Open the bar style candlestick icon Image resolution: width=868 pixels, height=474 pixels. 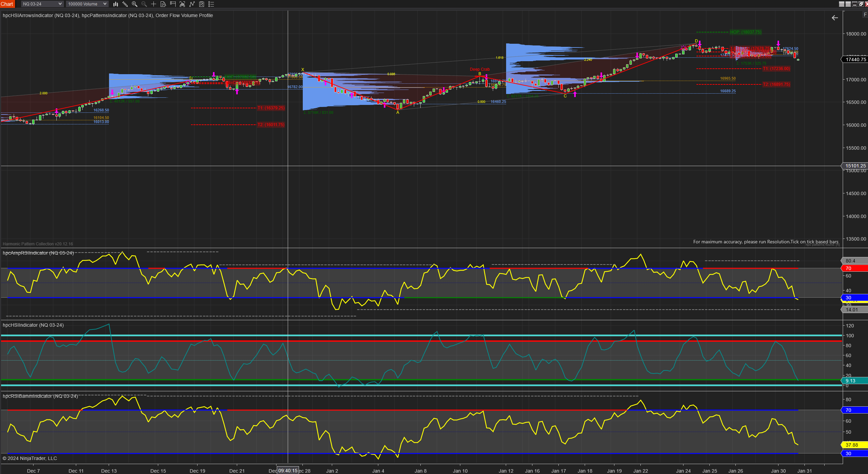tap(116, 4)
